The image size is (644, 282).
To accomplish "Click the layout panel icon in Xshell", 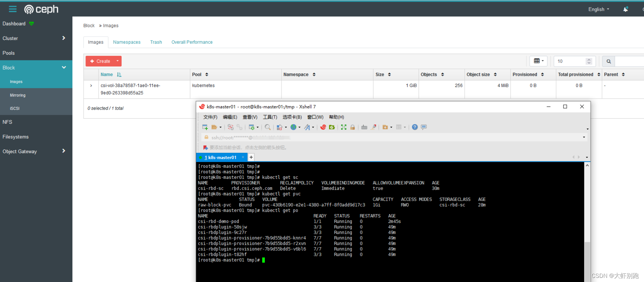I will [x=399, y=127].
